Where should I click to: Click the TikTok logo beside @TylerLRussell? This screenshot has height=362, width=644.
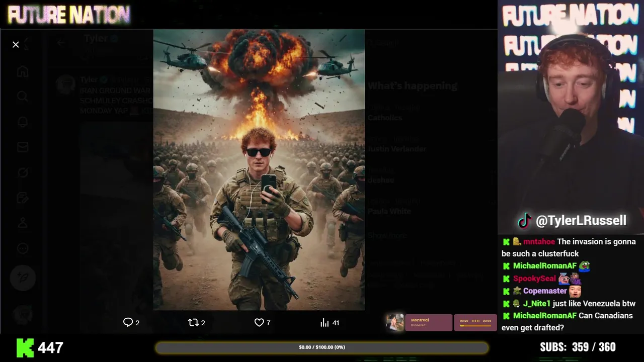coord(525,221)
